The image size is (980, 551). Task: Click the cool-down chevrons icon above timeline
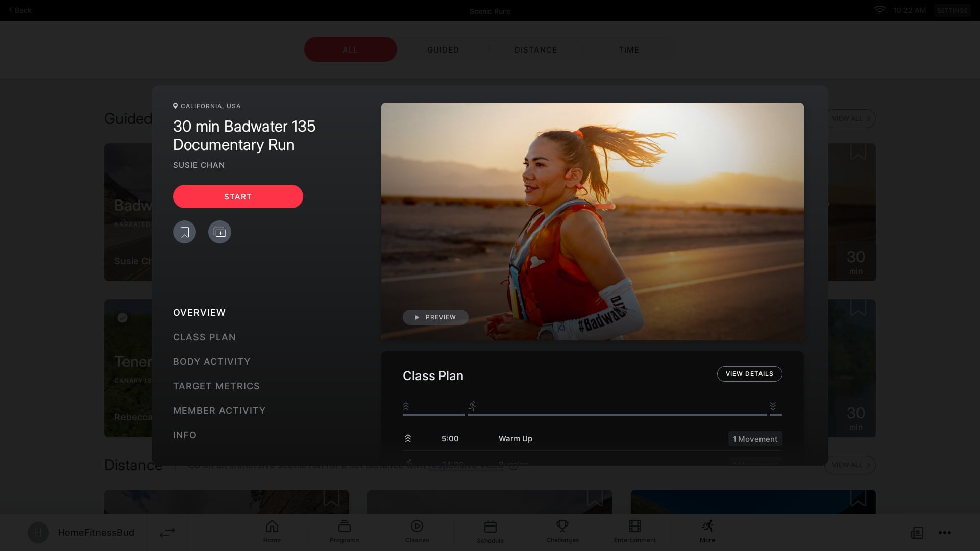pyautogui.click(x=773, y=406)
